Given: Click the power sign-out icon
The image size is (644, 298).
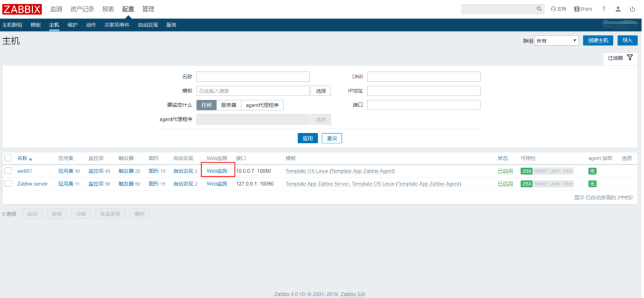Looking at the screenshot, I should click(632, 9).
